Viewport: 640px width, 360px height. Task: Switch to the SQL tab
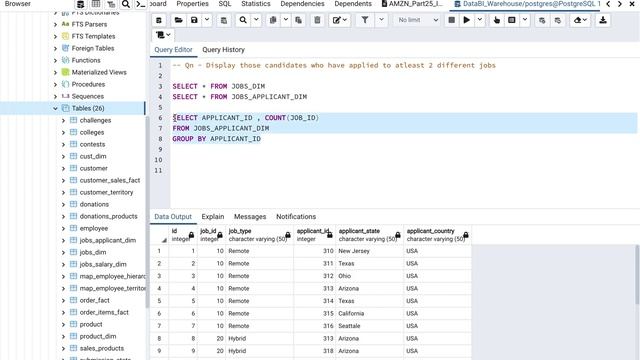coord(224,4)
